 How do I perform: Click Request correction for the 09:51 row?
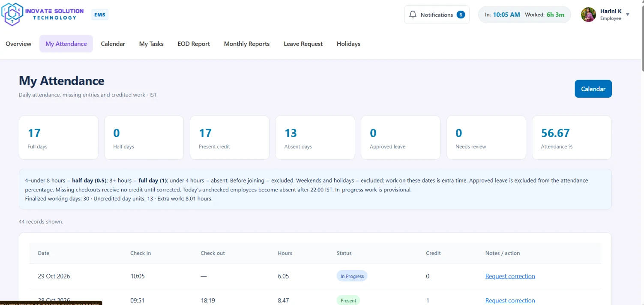[510, 301]
